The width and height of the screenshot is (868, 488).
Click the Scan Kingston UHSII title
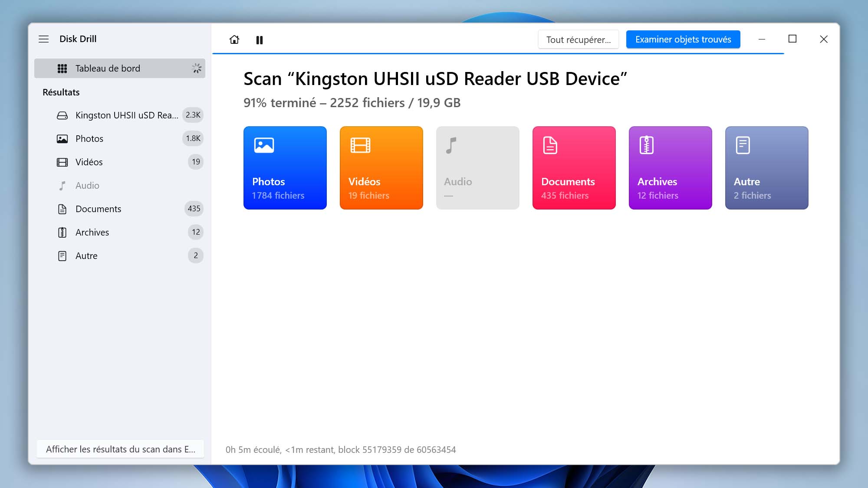click(x=435, y=79)
